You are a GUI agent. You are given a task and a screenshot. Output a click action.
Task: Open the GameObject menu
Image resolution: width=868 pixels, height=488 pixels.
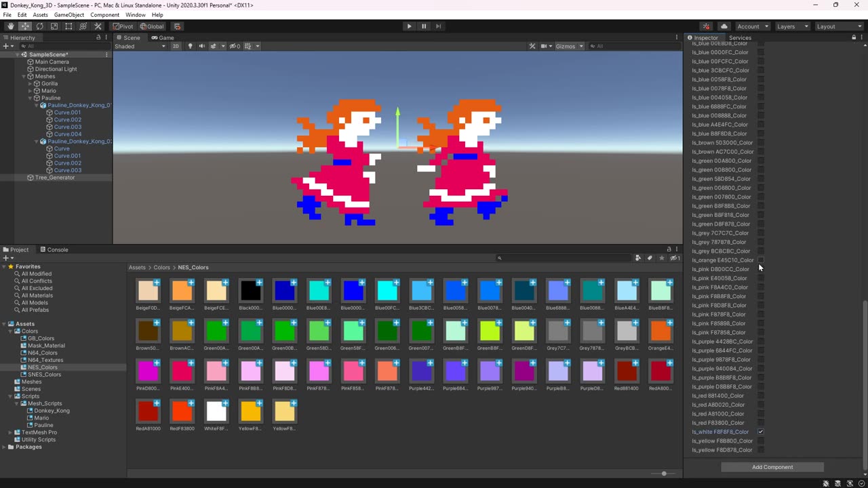coord(69,15)
